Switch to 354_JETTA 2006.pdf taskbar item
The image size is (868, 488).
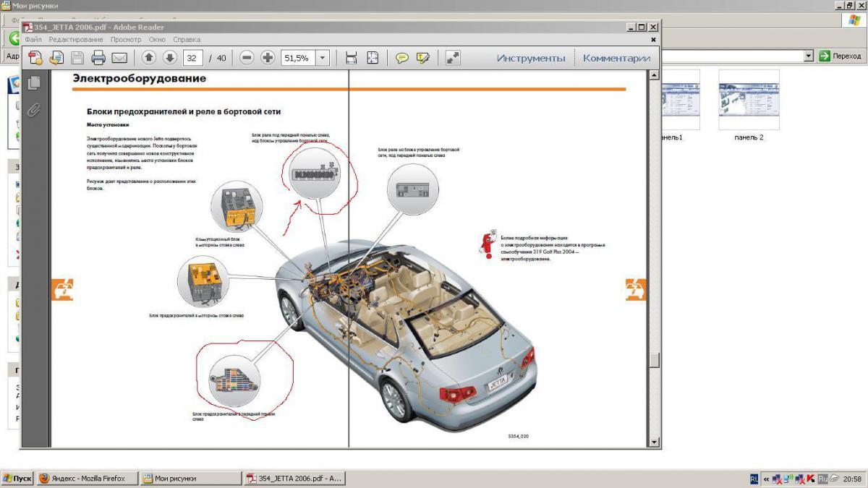coord(295,478)
